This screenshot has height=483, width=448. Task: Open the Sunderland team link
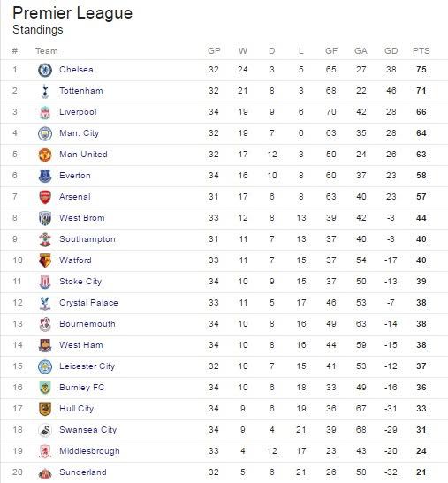pos(83,472)
